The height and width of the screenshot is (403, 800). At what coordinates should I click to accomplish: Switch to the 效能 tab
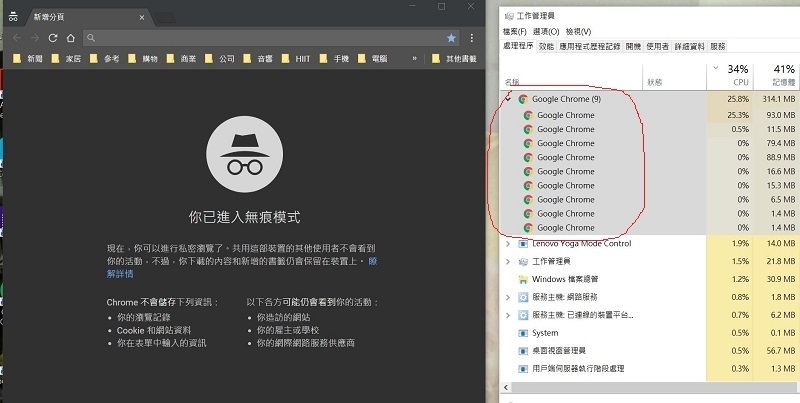pos(546,46)
